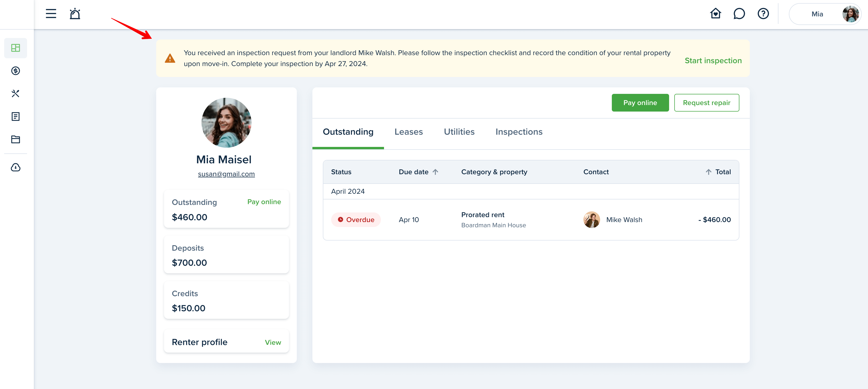
Task: Click the susan@gmail.com email link
Action: (226, 174)
